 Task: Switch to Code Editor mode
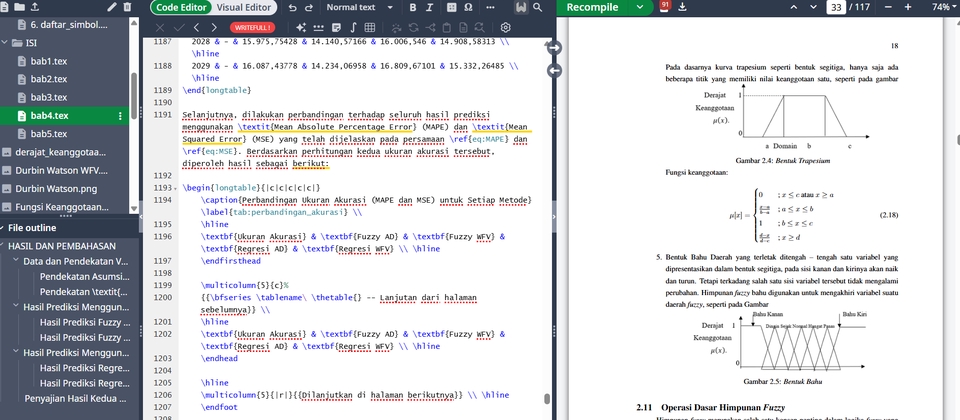pyautogui.click(x=183, y=7)
